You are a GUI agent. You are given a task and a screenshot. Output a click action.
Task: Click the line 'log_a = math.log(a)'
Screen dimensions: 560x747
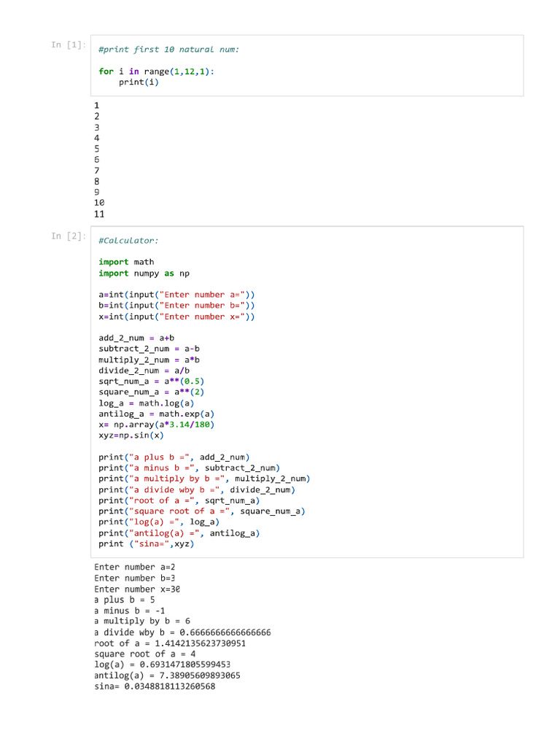click(146, 403)
